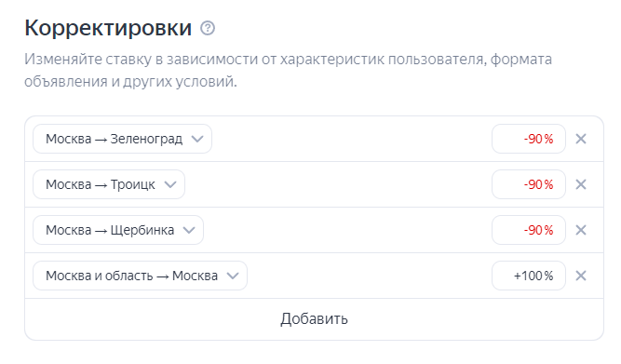Viewport: 621px width, 364px height.
Task: Click the chevron arrow beside Зеленоград
Action: 197,140
